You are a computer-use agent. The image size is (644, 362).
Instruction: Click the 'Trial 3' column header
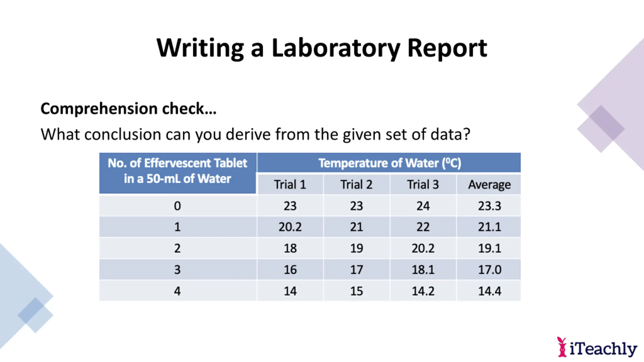(x=423, y=185)
